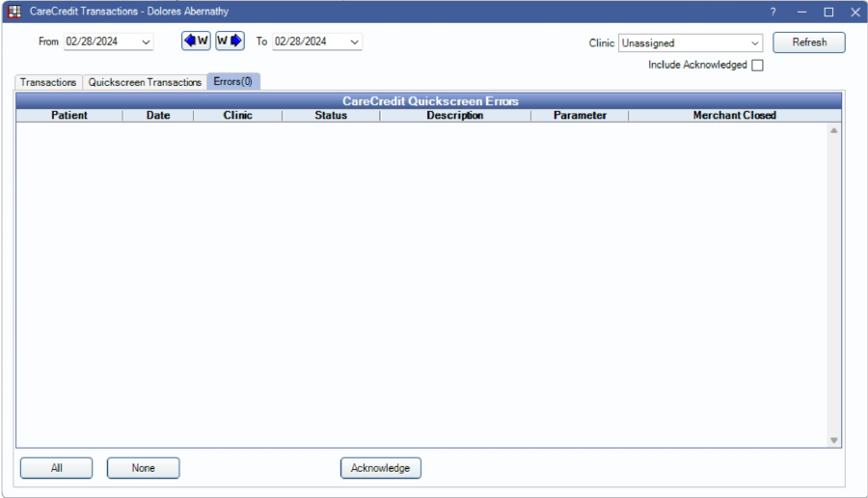Screen dimensions: 868x498
Task: Click the Refresh button
Action: (809, 42)
